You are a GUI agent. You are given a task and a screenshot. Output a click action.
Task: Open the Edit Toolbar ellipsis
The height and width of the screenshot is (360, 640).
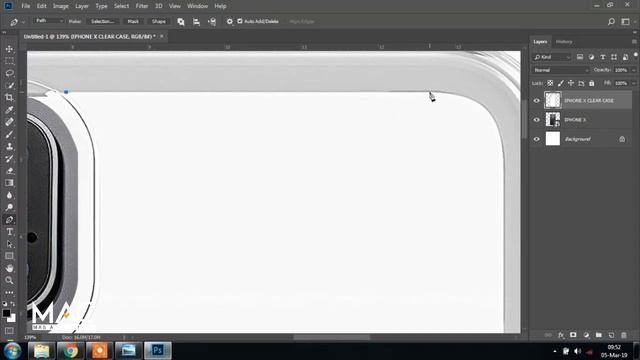point(9,293)
